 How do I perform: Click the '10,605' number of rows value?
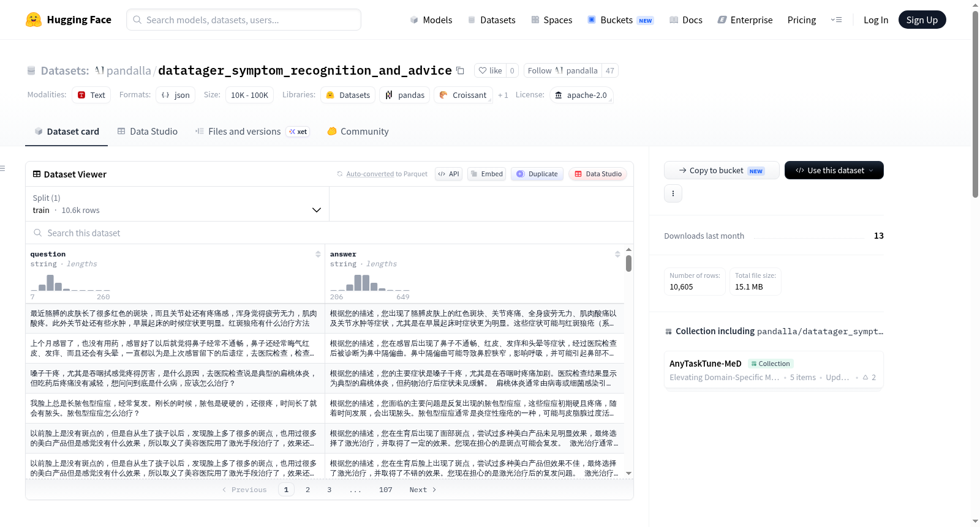[681, 286]
